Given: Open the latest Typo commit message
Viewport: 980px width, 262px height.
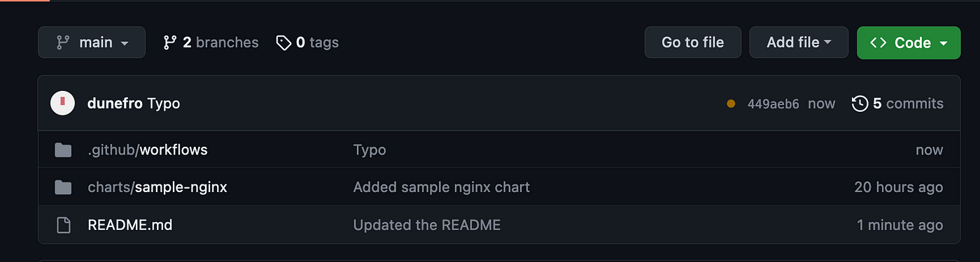Looking at the screenshot, I should [x=164, y=103].
